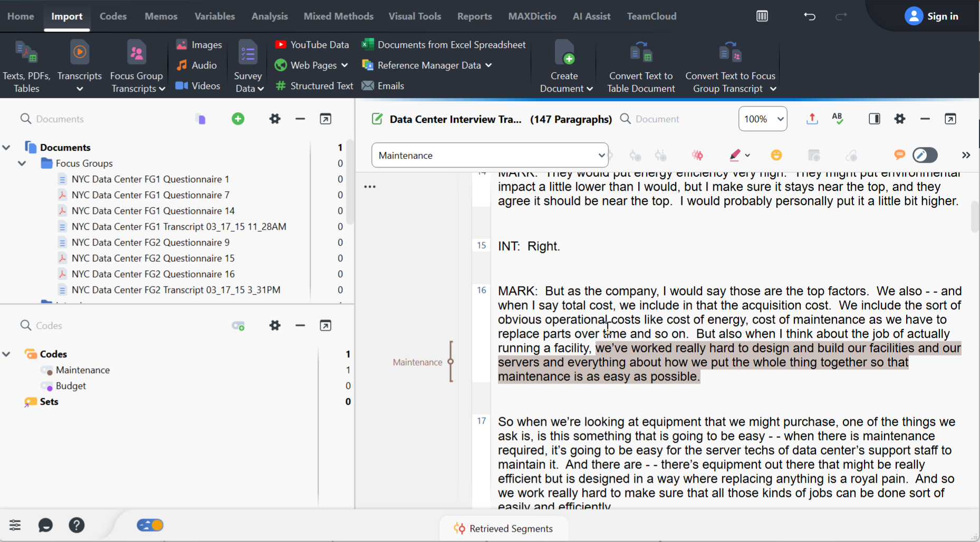
Task: Open the 100% zoom dropdown
Action: [x=763, y=119]
